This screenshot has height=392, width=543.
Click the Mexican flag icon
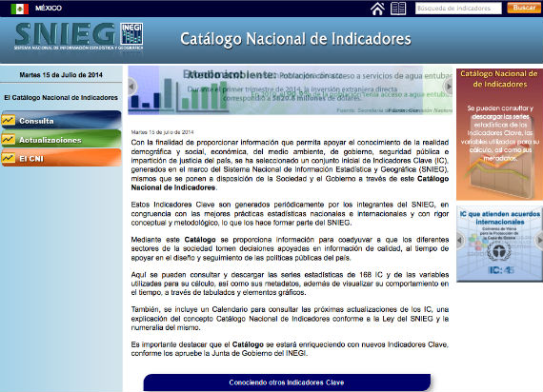pyautogui.click(x=19, y=9)
